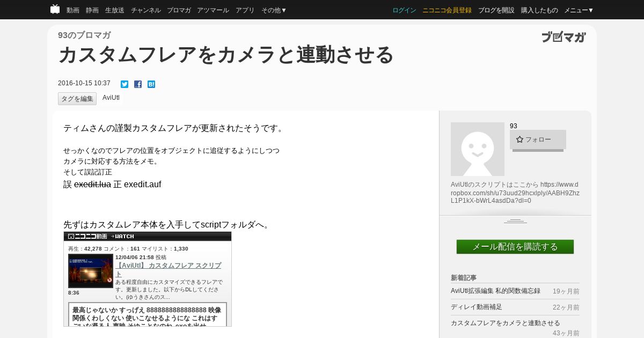This screenshot has width=644, height=338.
Task: Open 動画 in top navigation
Action: pos(73,10)
